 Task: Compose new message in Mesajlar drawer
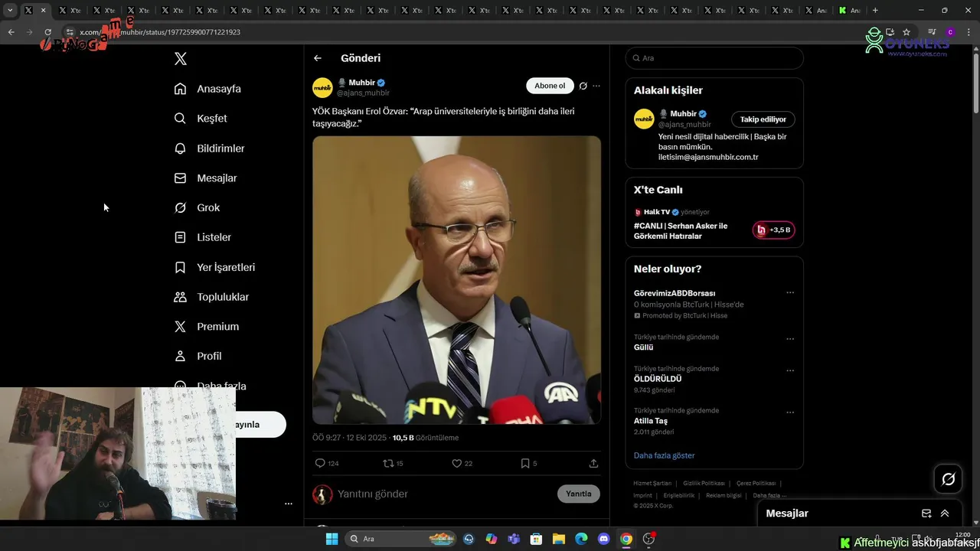click(x=926, y=514)
